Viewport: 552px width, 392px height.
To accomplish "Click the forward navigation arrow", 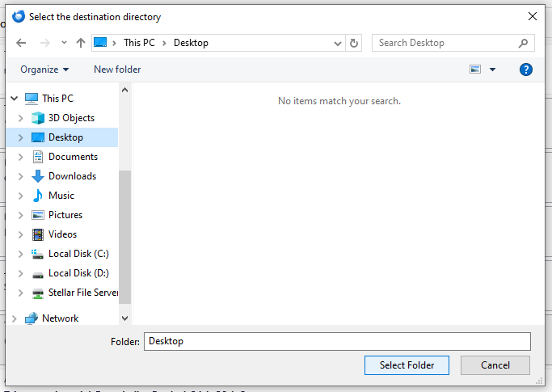I will coord(45,43).
